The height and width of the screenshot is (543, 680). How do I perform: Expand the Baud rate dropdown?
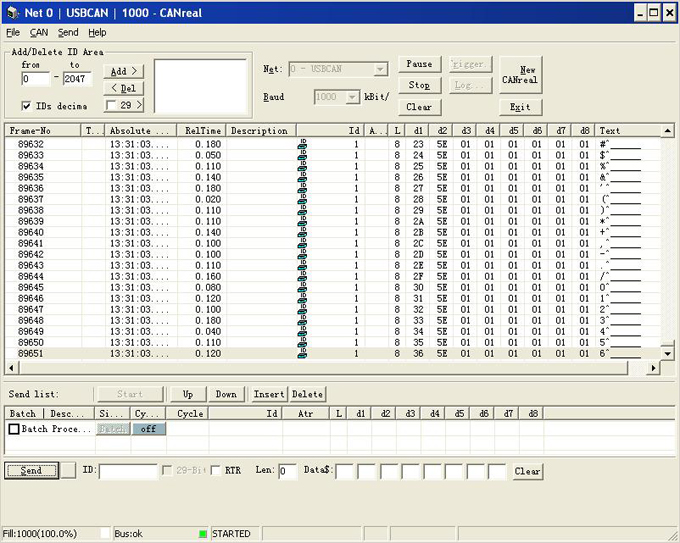click(352, 97)
